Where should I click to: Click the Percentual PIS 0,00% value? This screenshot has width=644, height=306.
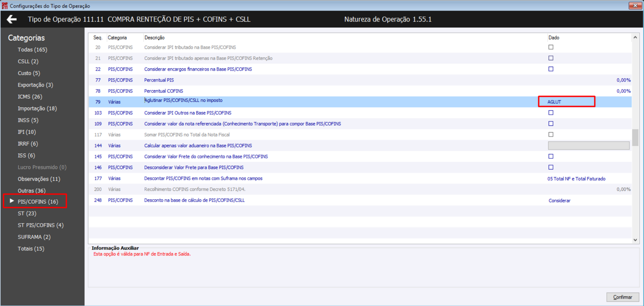click(623, 80)
